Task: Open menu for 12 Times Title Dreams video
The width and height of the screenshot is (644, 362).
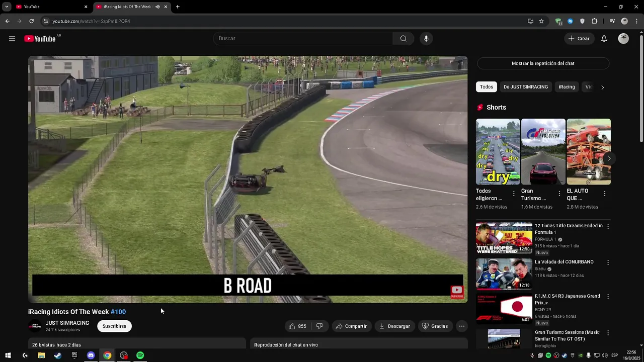Action: (x=608, y=226)
